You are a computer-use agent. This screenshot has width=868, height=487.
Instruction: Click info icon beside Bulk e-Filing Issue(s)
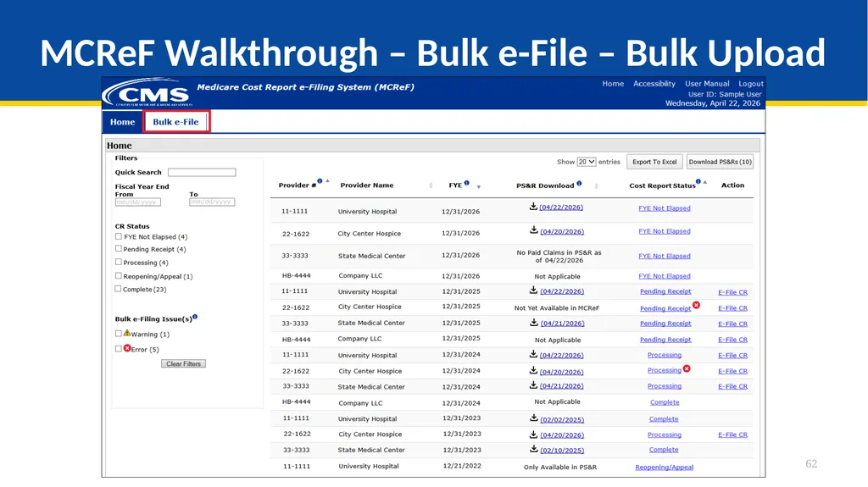point(195,317)
